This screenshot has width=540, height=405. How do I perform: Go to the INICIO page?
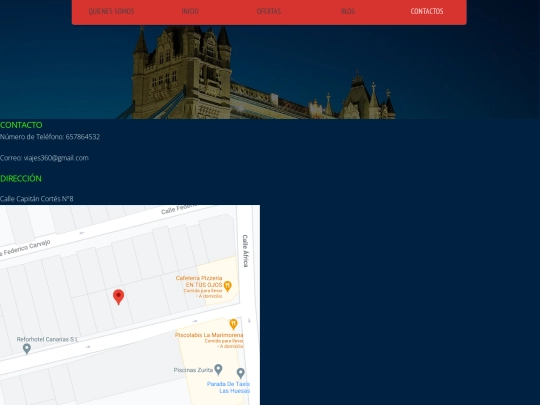point(190,11)
